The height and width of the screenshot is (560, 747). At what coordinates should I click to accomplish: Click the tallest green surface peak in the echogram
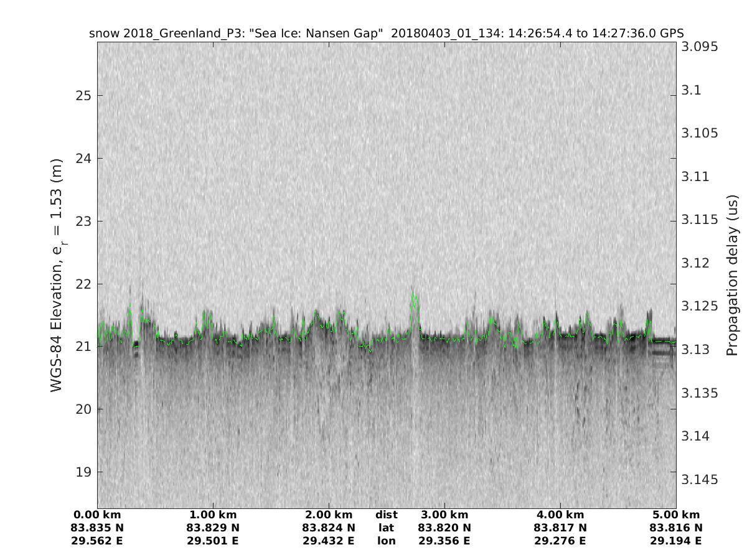click(413, 296)
